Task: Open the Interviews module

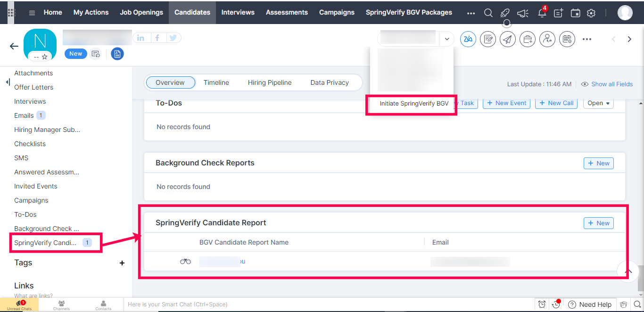Action: (238, 12)
